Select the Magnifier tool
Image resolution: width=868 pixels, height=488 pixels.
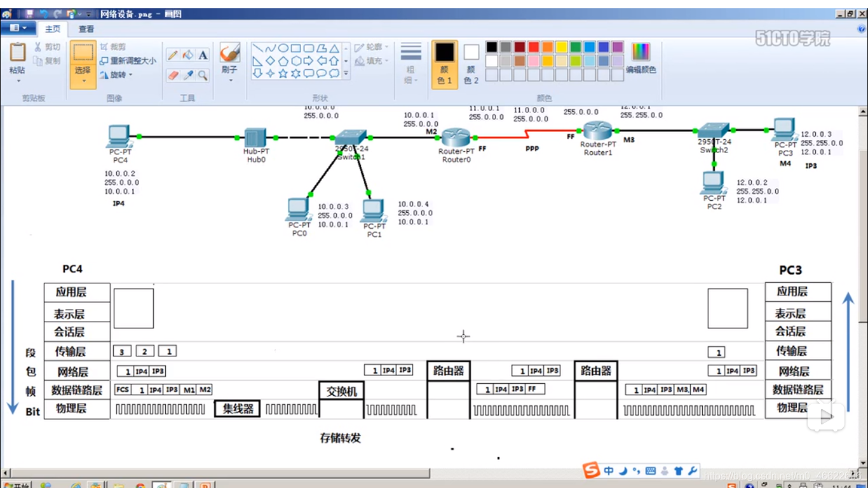203,76
